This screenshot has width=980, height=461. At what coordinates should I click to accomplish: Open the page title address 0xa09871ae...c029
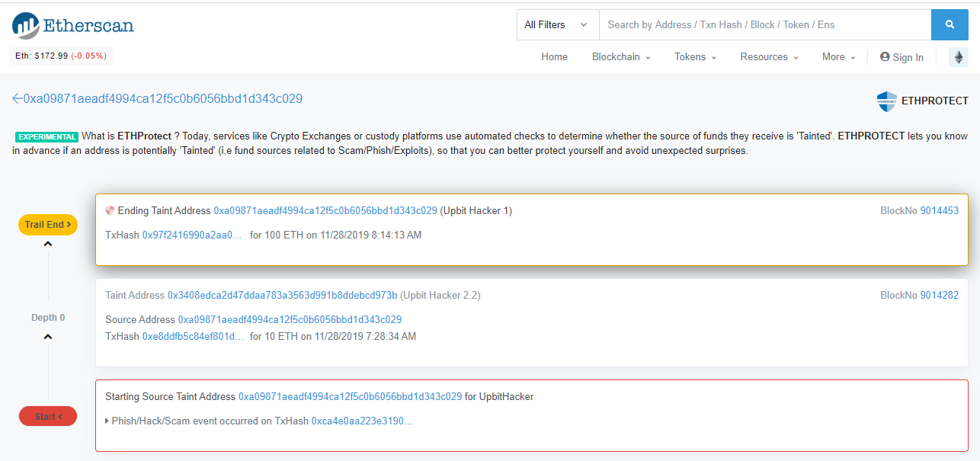click(163, 98)
